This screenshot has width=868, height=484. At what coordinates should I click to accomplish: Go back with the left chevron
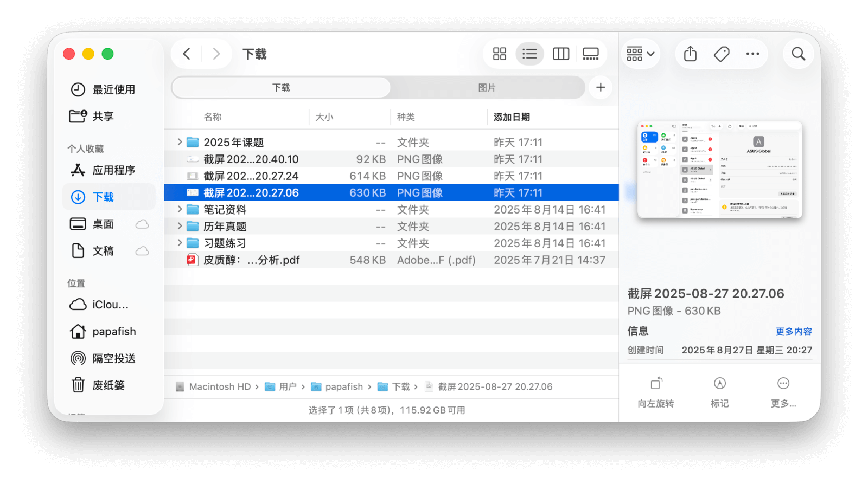(187, 54)
